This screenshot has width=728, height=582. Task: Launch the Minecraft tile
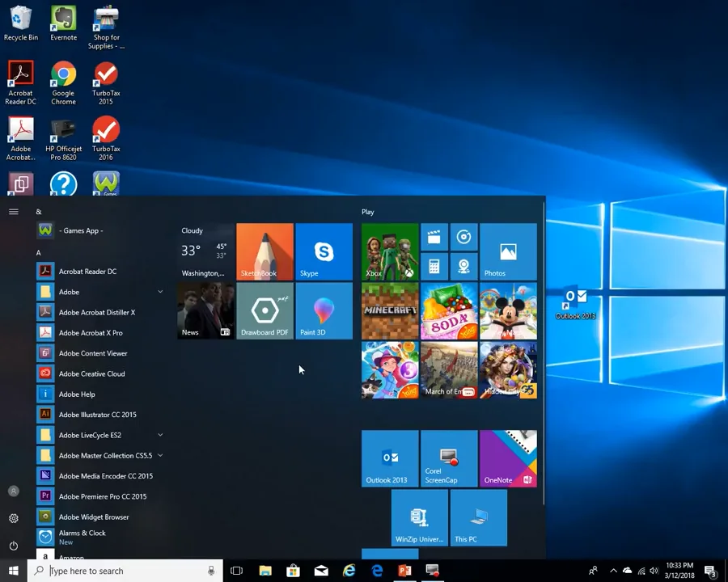click(390, 311)
